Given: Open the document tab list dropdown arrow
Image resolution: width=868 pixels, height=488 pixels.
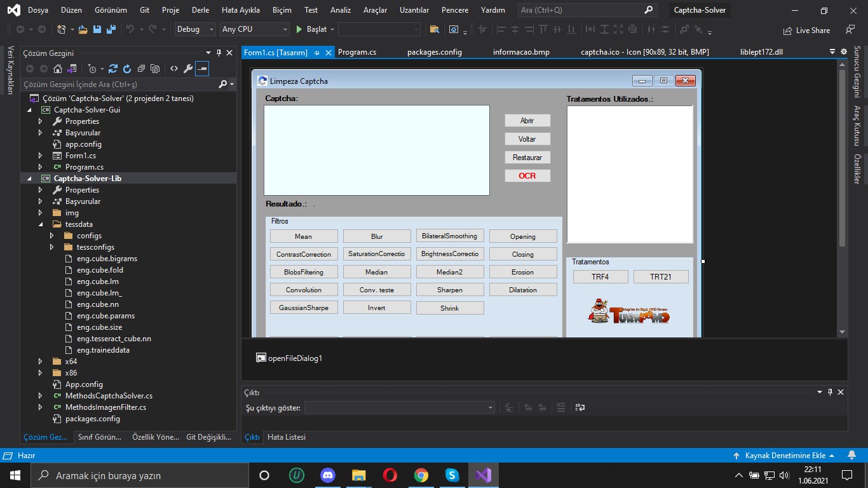Looking at the screenshot, I should pos(832,52).
